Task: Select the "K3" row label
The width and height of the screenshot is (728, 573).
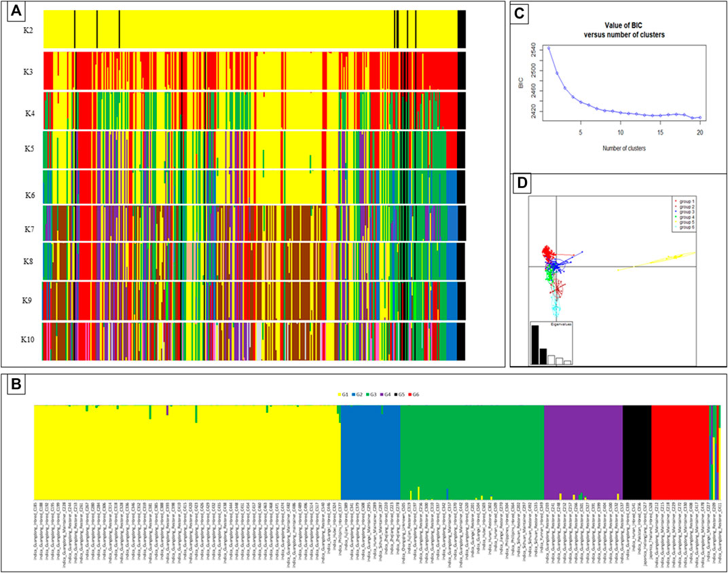Action: click(29, 71)
